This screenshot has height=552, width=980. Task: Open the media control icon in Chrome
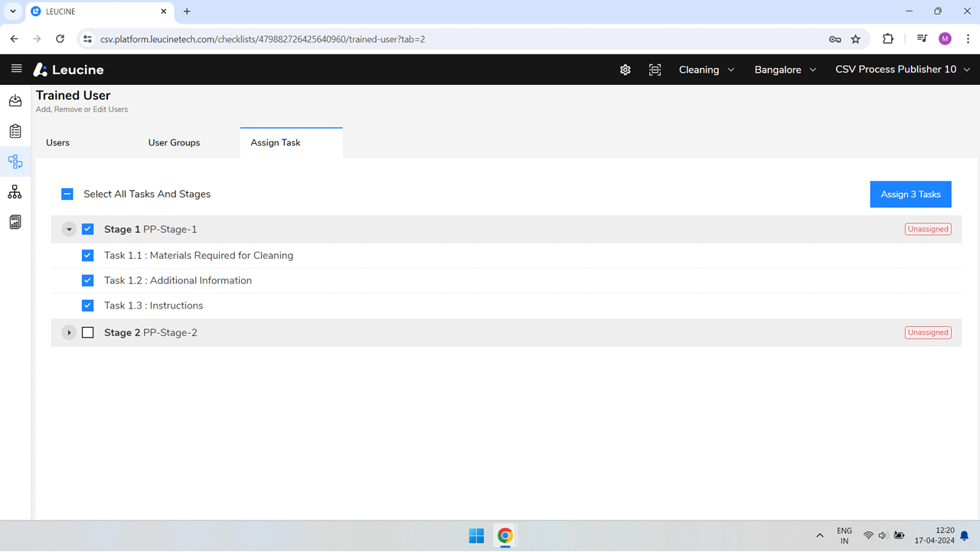922,39
